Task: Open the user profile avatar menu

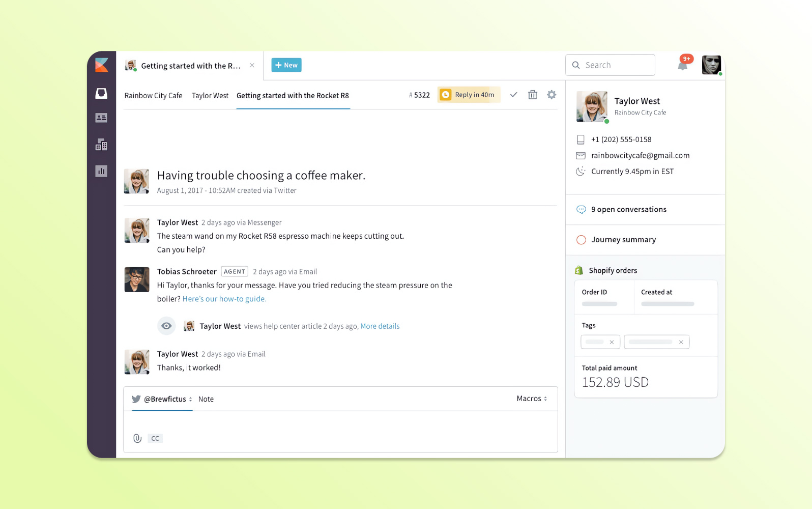Action: pos(711,65)
